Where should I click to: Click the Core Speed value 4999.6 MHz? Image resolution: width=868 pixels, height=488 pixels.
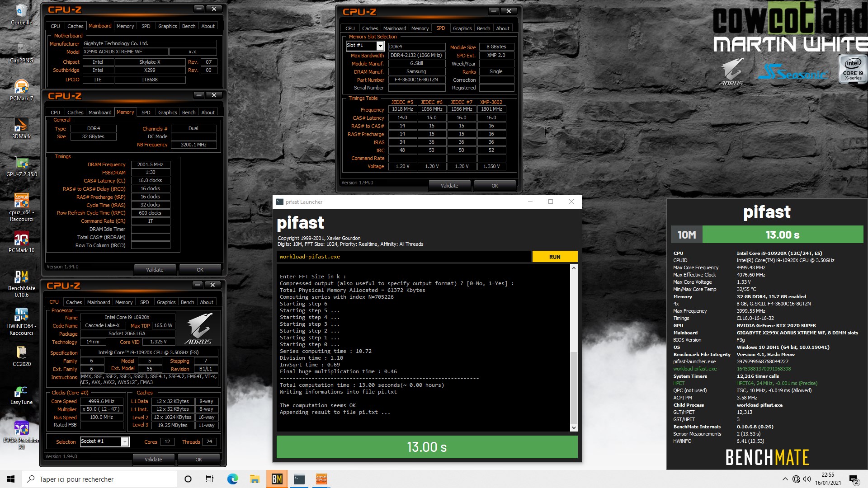[101, 401]
